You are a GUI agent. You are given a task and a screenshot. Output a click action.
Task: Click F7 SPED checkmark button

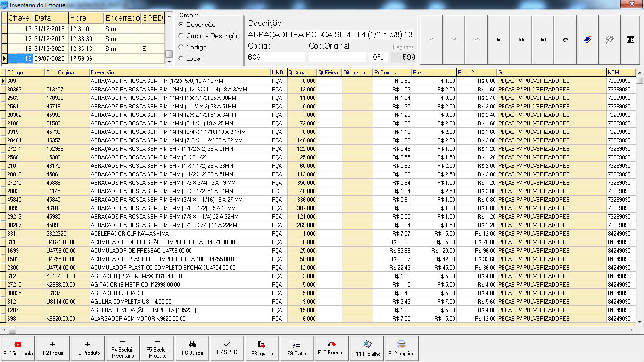(x=227, y=348)
